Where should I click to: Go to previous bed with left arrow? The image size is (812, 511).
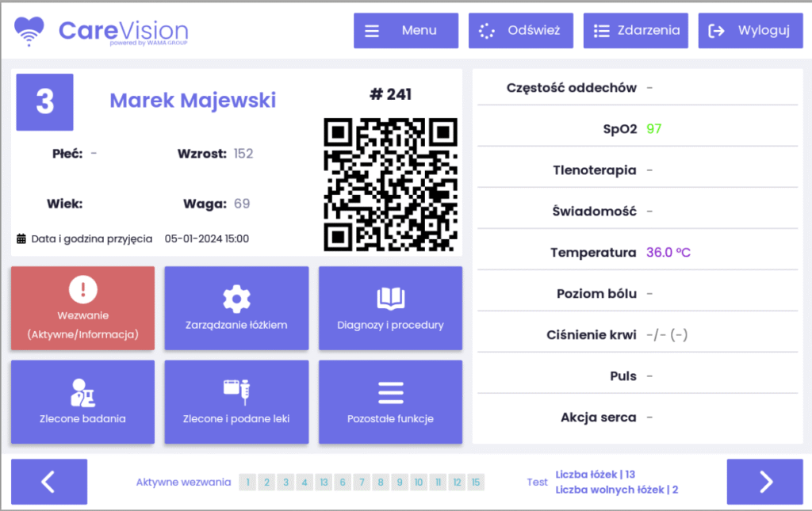tap(49, 482)
